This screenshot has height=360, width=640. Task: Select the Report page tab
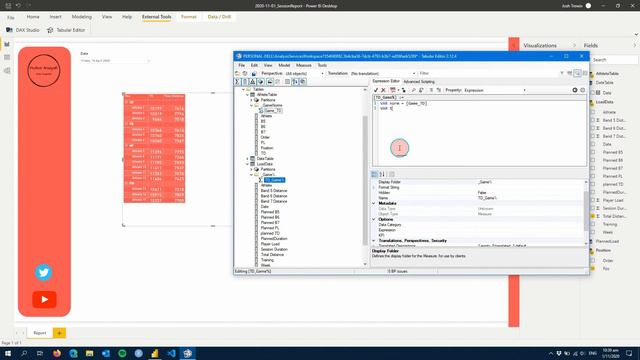point(40,333)
